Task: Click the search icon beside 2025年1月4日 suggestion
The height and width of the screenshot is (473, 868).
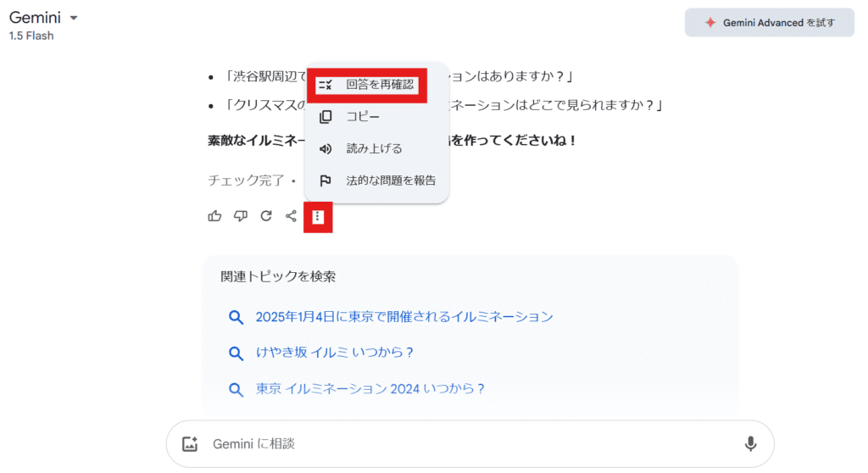Action: [236, 317]
